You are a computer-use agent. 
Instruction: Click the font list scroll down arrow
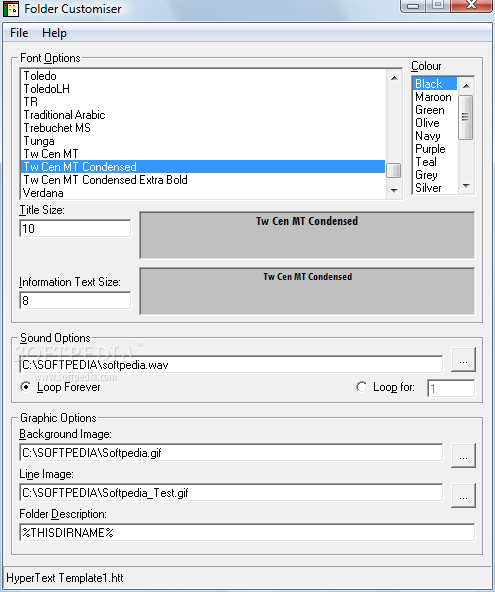(394, 191)
